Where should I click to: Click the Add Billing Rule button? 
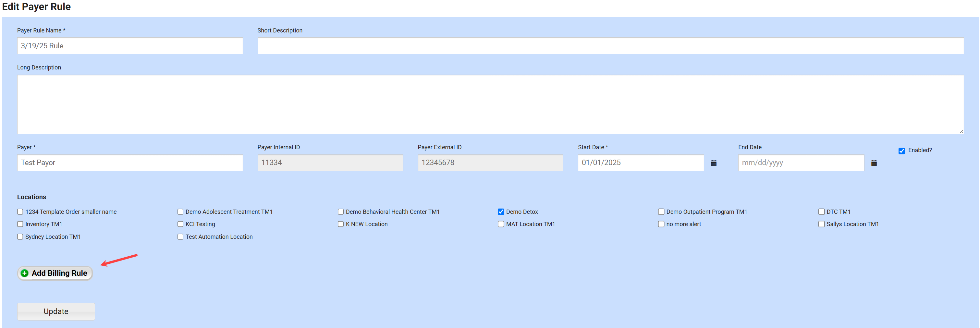[x=55, y=273]
